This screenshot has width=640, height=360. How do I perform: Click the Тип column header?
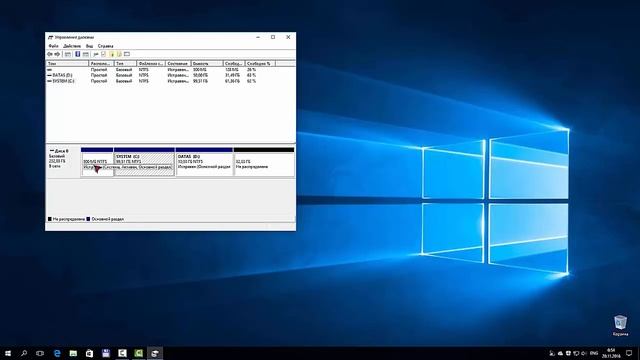[125, 64]
